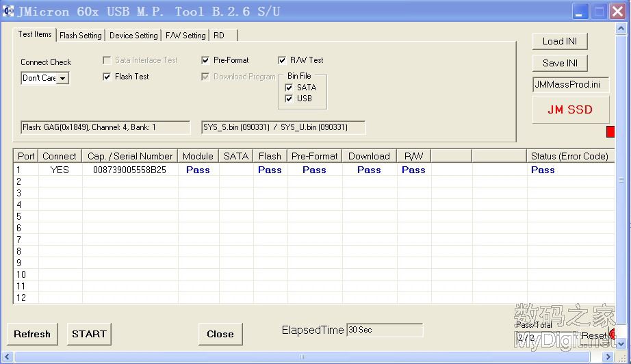Click the Cap. / Serial Number column header
Image resolution: width=631 pixels, height=364 pixels.
(130, 156)
